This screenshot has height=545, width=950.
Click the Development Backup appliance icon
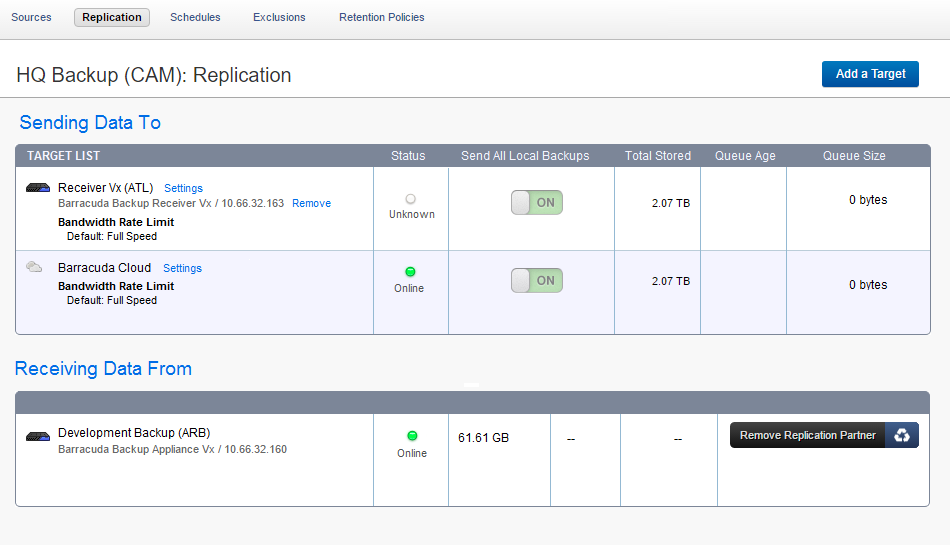(38, 437)
